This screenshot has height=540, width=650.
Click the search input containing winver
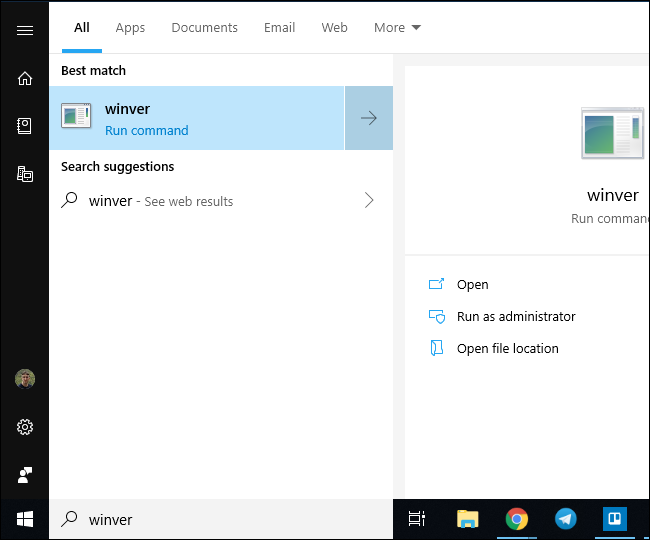(x=221, y=519)
